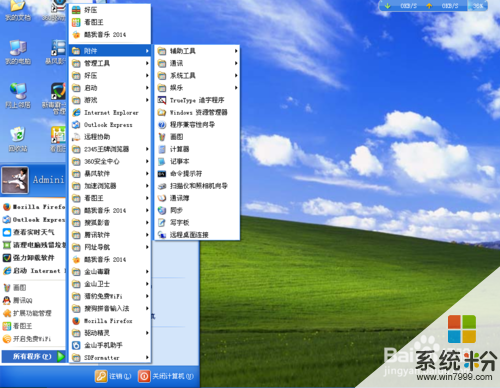The width and height of the screenshot is (500, 388).
Task: Open 计算器 calculator
Action: [197, 149]
